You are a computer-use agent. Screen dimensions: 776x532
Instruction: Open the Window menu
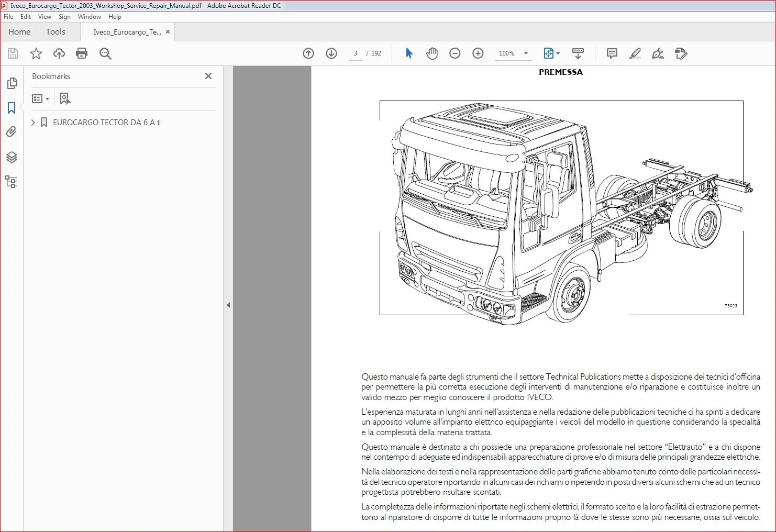90,17
